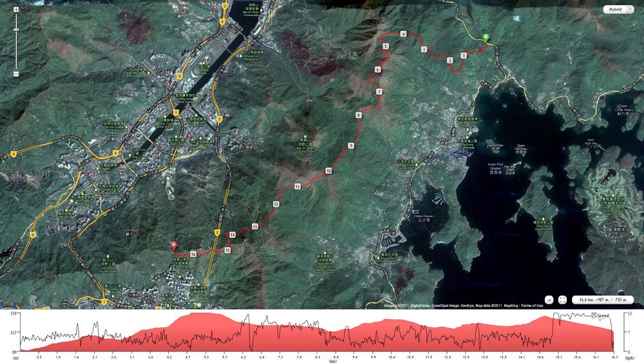
Task: Select kilometer marker 16 on the route
Action: pos(193,255)
